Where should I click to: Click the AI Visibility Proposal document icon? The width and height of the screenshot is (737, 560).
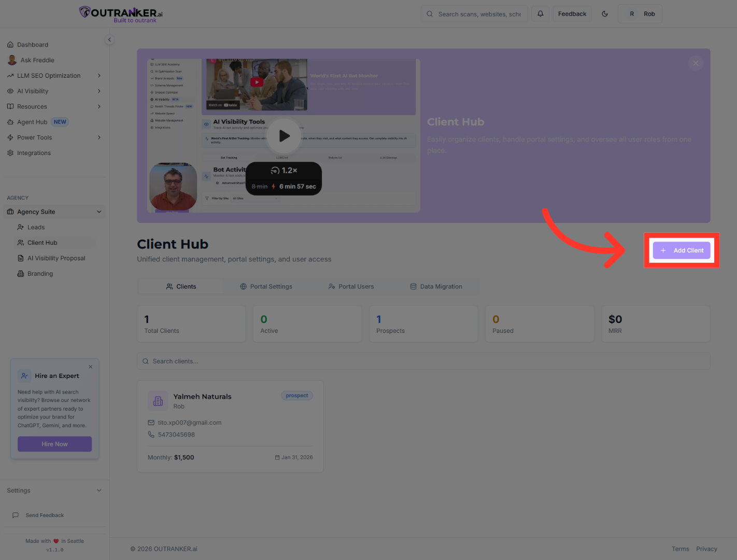[21, 258]
